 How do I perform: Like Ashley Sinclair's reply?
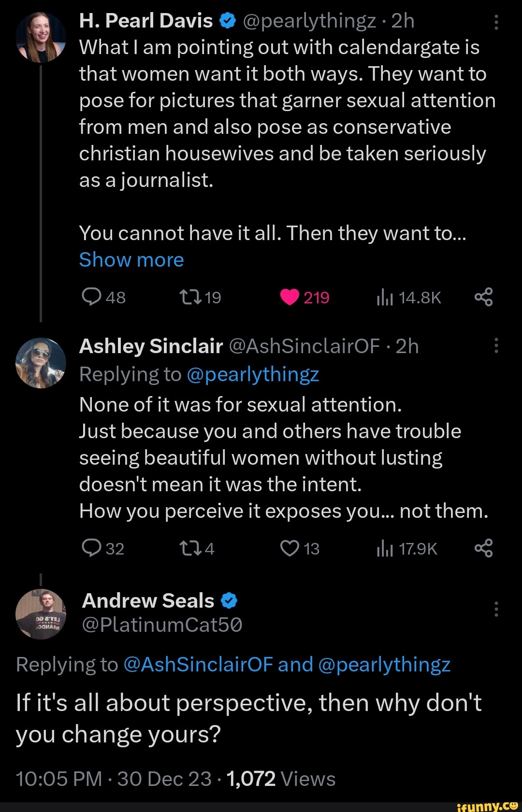tap(290, 548)
